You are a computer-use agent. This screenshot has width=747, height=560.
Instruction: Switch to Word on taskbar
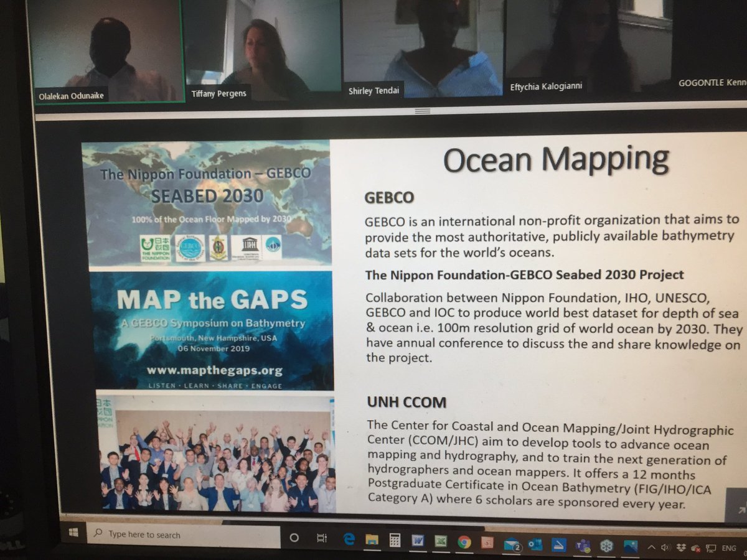pyautogui.click(x=418, y=541)
